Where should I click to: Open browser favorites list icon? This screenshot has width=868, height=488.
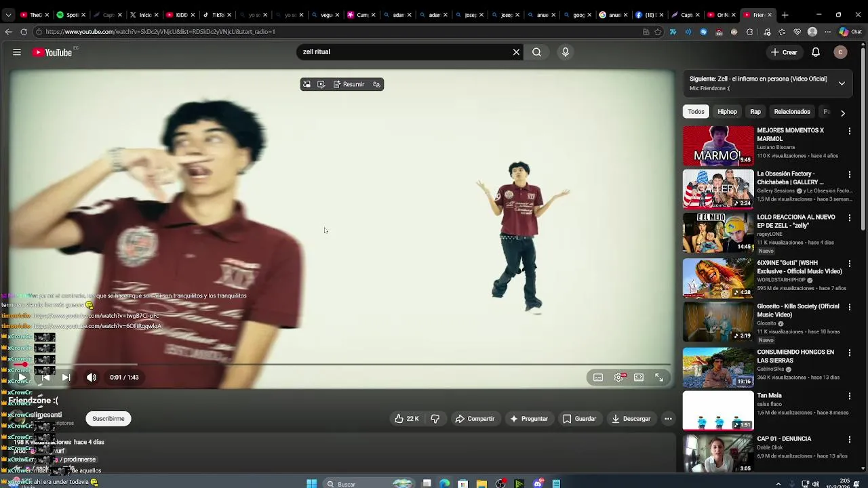[782, 32]
